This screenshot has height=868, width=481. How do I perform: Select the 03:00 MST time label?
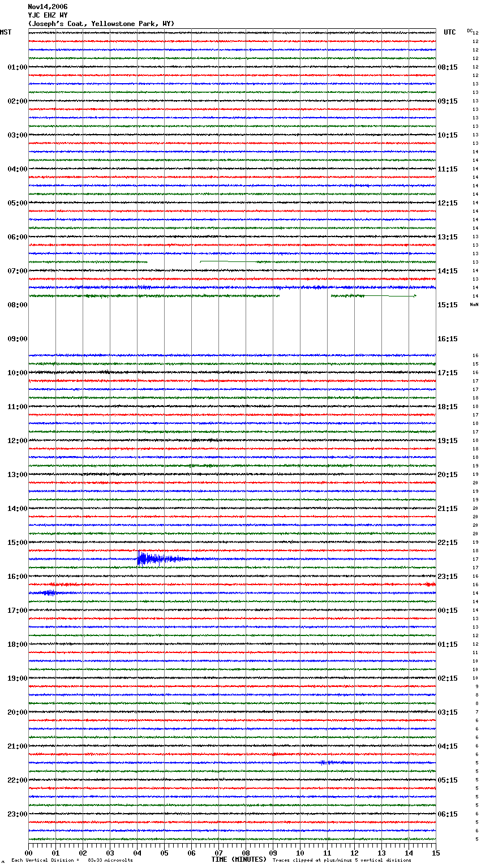pyautogui.click(x=18, y=135)
